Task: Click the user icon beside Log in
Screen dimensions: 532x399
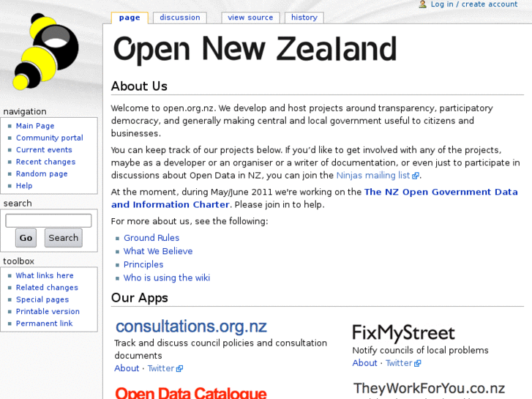Action: (x=422, y=4)
